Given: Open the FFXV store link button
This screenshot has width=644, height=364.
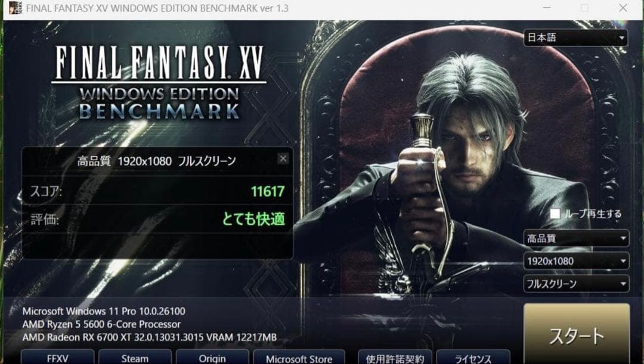Looking at the screenshot, I should tap(57, 357).
